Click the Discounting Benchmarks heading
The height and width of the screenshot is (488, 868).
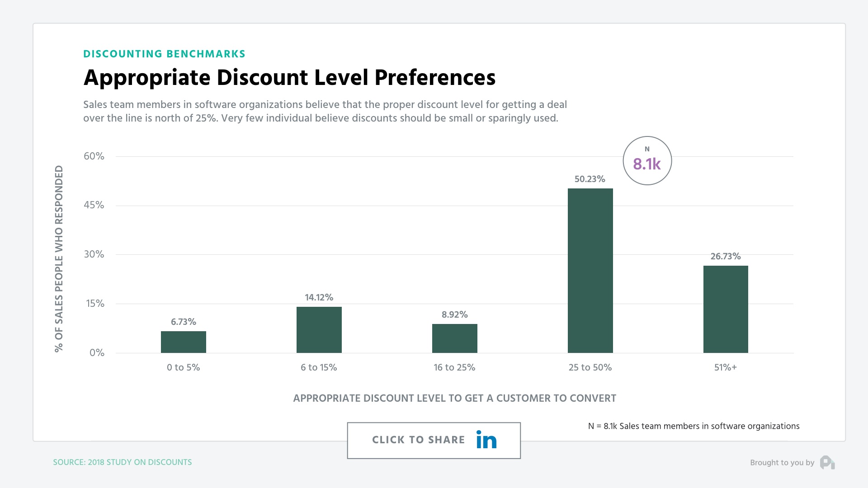pos(164,54)
